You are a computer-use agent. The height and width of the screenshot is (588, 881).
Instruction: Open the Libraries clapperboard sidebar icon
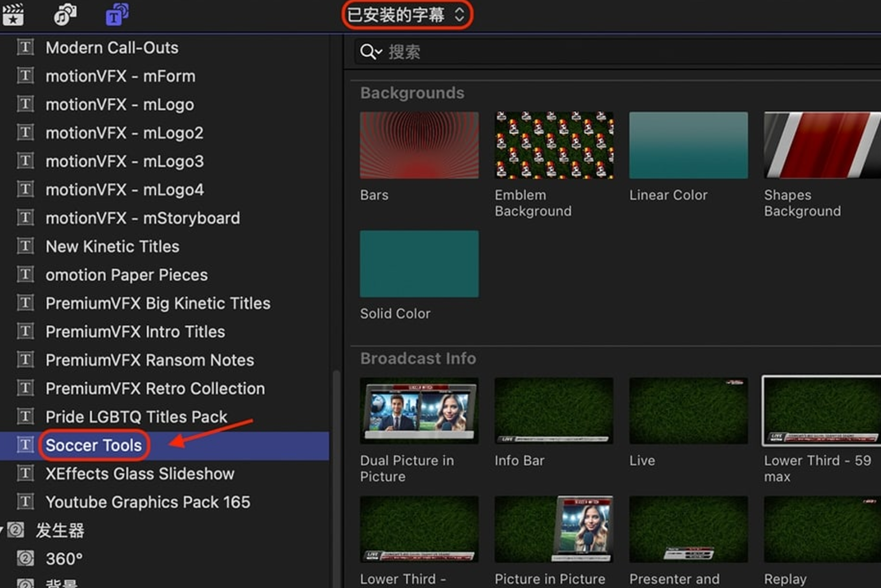tap(13, 14)
